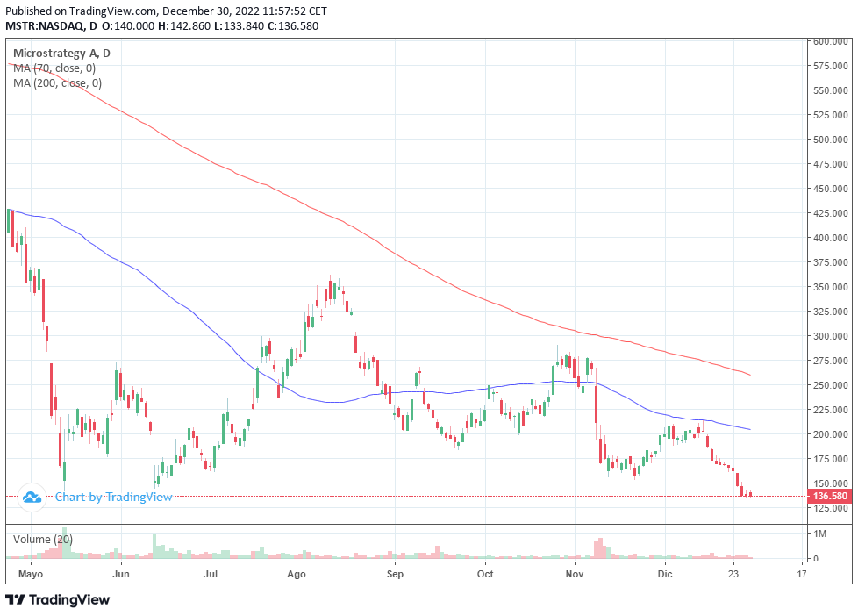Viewport: 858px width, 616px height.
Task: Click the TradingView cloud logo icon
Action: click(32, 498)
